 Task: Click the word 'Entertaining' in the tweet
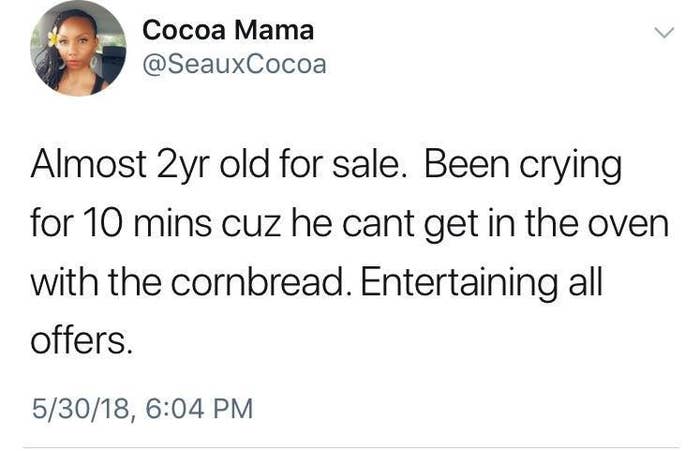(459, 285)
